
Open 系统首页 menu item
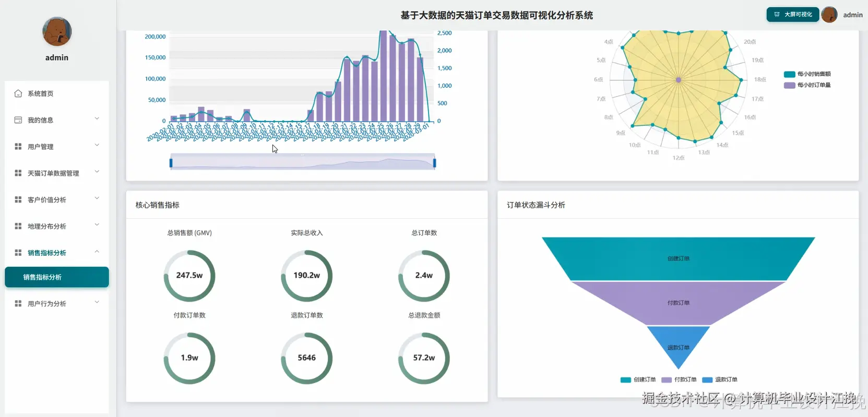pos(57,93)
